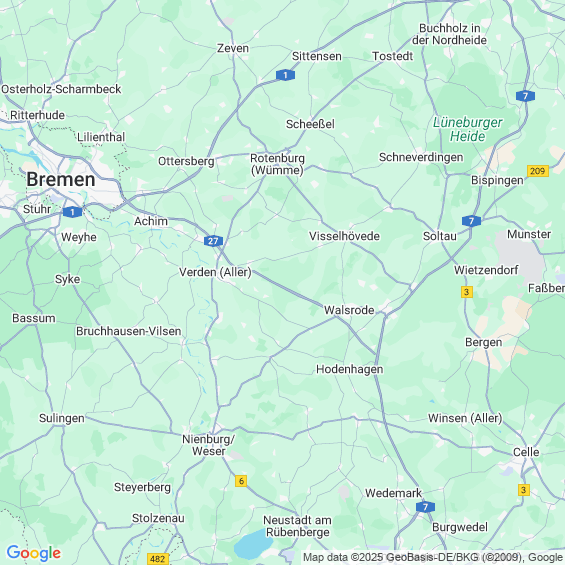This screenshot has height=565, width=565.
Task: Click the blue lake near Neustadt am Rübenberge
Action: pyautogui.click(x=253, y=544)
